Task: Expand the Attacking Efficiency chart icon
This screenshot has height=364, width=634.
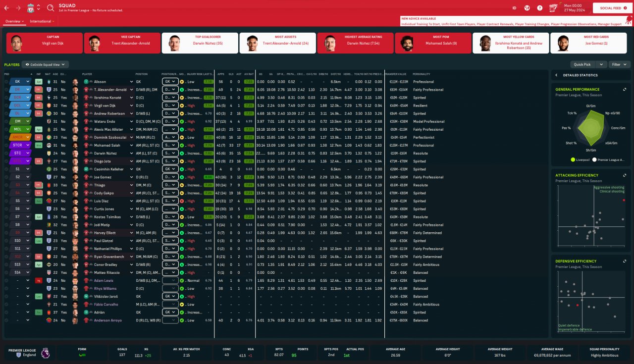Action: tap(625, 175)
